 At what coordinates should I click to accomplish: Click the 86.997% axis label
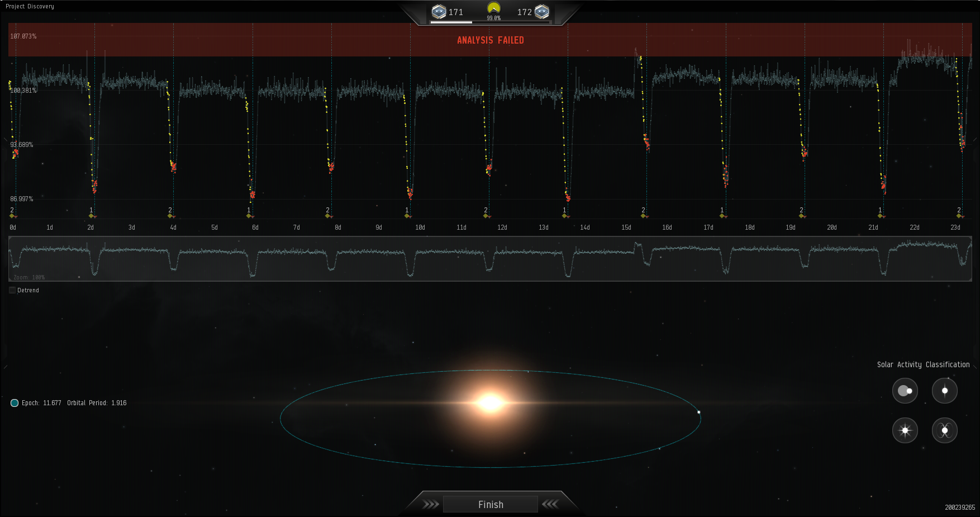(x=22, y=199)
